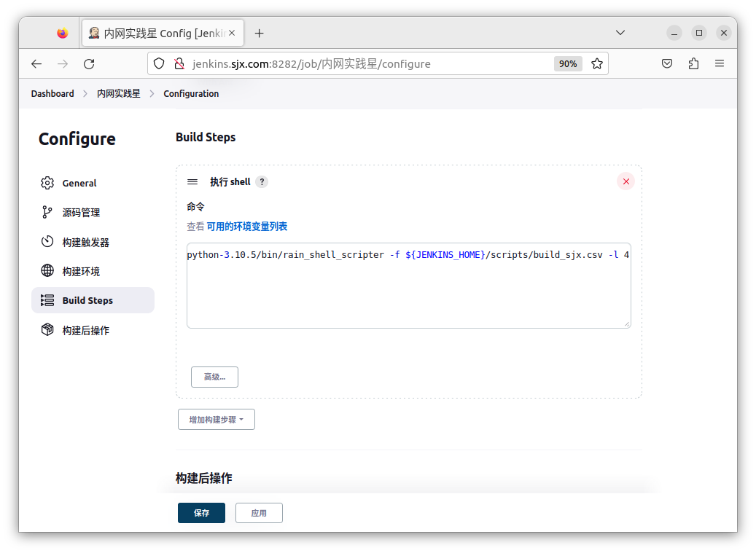Click the drag handle of the 执行 shell step
Image resolution: width=756 pixels, height=553 pixels.
(x=192, y=182)
